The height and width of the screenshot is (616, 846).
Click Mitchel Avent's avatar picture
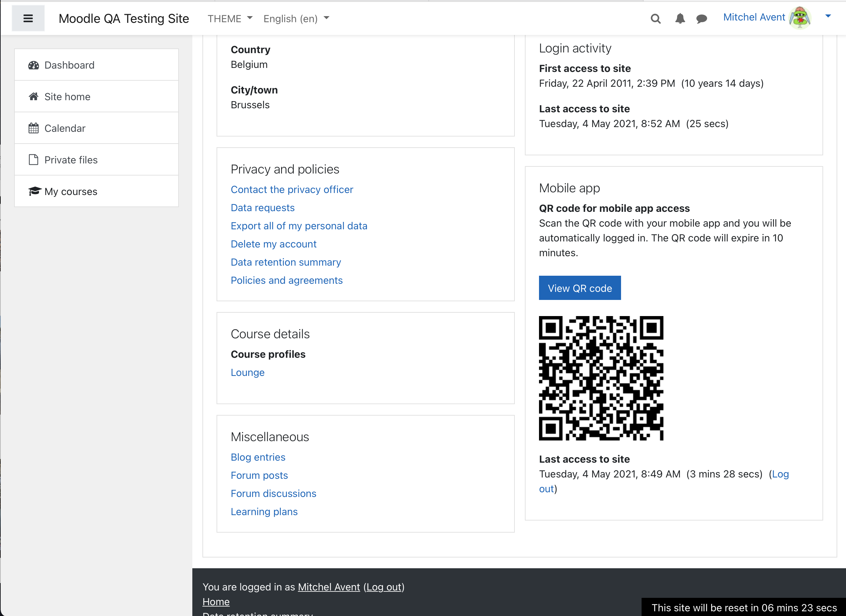(800, 17)
